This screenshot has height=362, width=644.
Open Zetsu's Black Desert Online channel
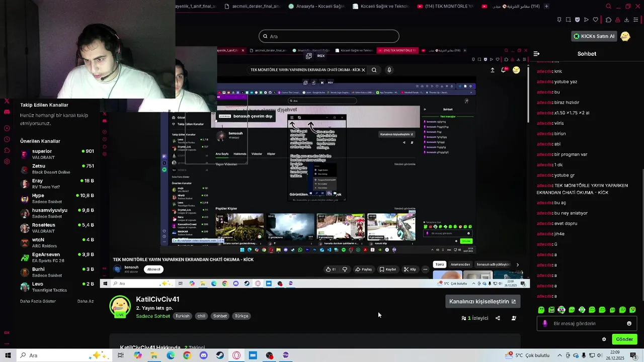57,169
